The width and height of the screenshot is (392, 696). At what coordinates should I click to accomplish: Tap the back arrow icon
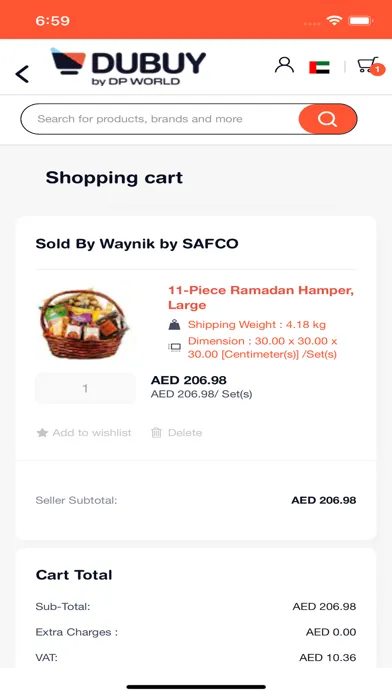tap(22, 74)
